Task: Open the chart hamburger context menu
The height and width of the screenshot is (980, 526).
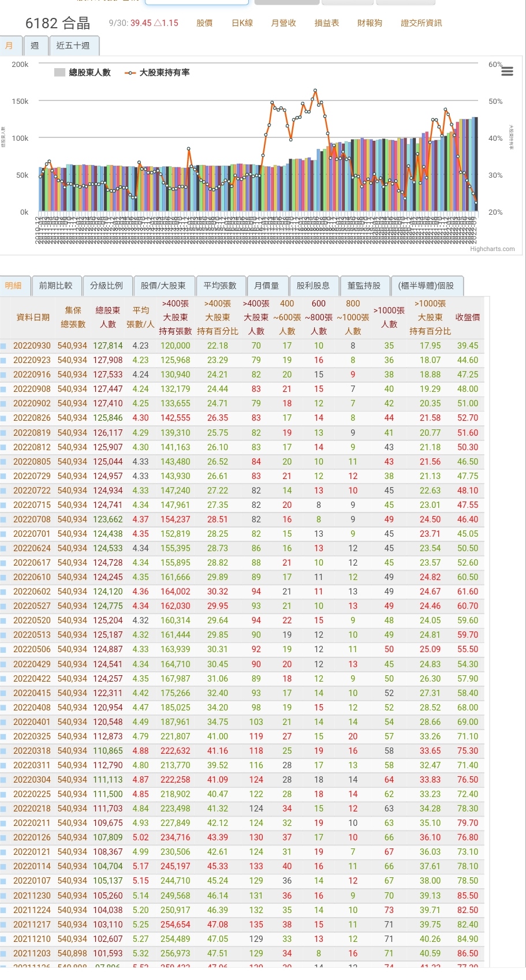Action: (x=508, y=72)
